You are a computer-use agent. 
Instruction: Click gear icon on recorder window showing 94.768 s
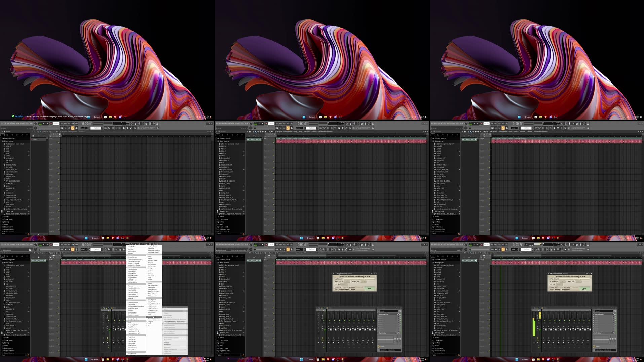[x=335, y=273]
